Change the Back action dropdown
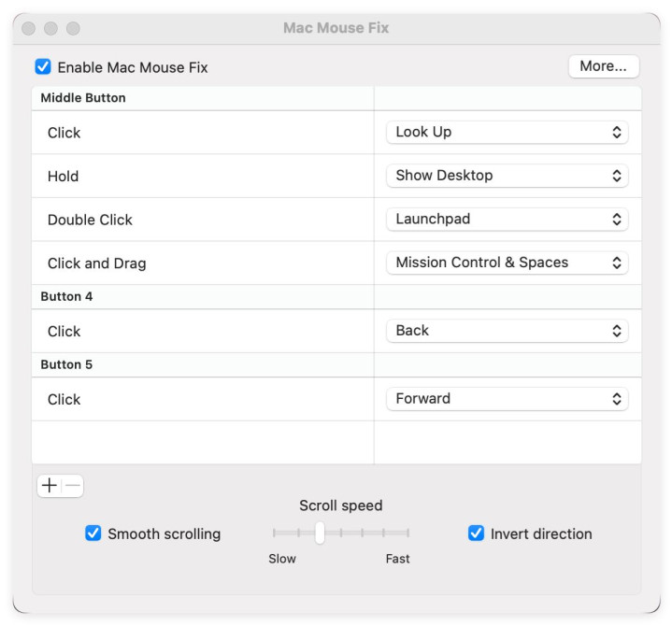672x626 pixels. point(507,331)
